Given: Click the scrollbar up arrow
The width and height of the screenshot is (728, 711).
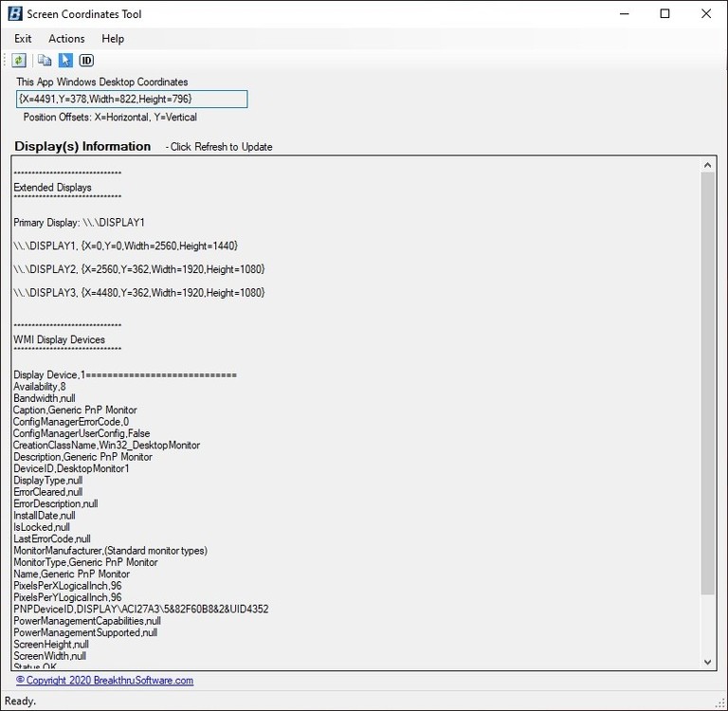Looking at the screenshot, I should pyautogui.click(x=707, y=165).
